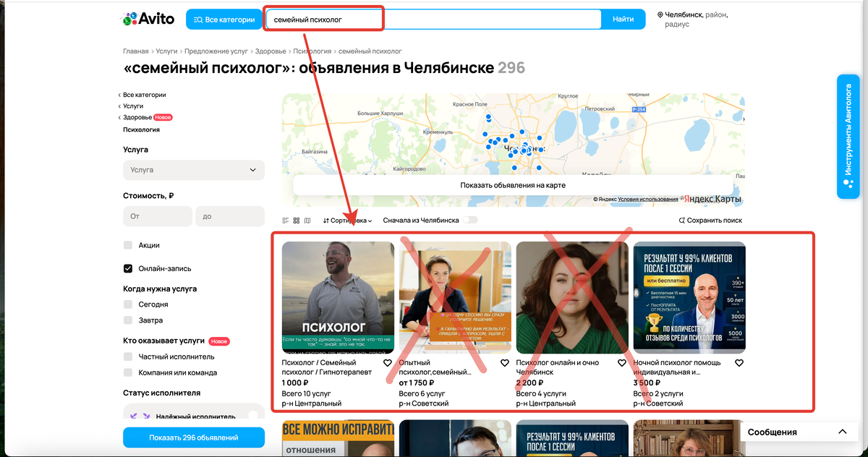Open title Психолог онлайн и очно Челябинск

tap(556, 367)
